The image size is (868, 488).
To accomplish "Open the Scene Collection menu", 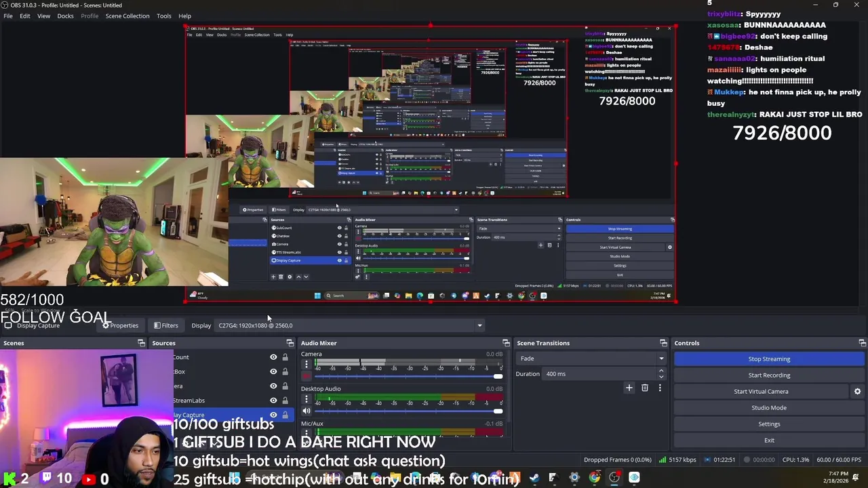I will click(127, 16).
